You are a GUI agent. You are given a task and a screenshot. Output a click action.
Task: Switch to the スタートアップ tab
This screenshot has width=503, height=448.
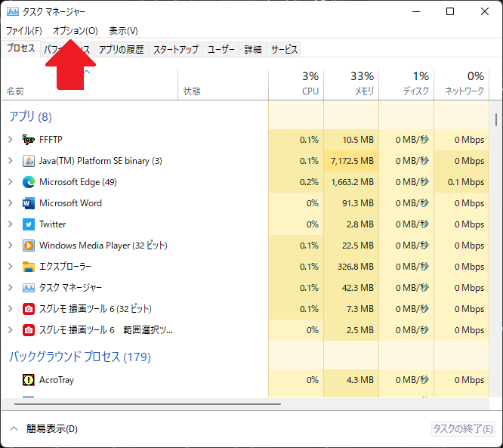tap(176, 49)
